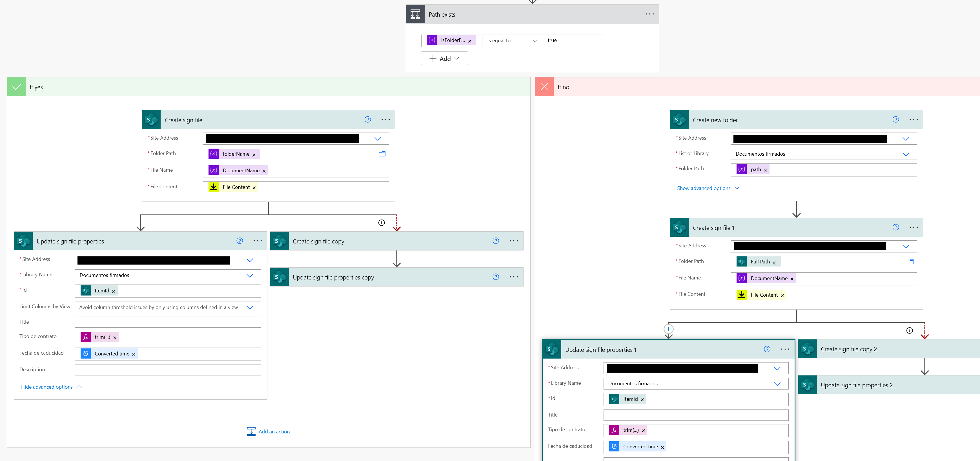This screenshot has width=980, height=461.
Task: Remove the DocumentName token from File Name
Action: coord(264,171)
